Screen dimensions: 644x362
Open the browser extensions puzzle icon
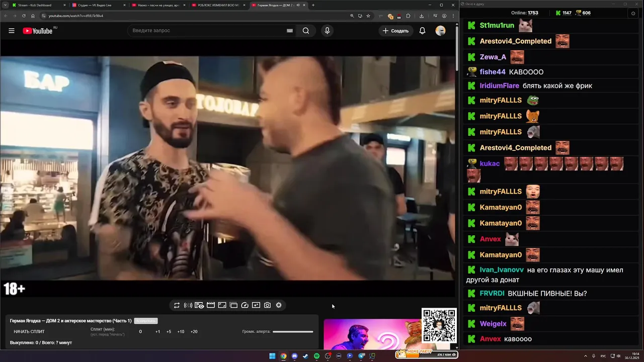(x=408, y=16)
